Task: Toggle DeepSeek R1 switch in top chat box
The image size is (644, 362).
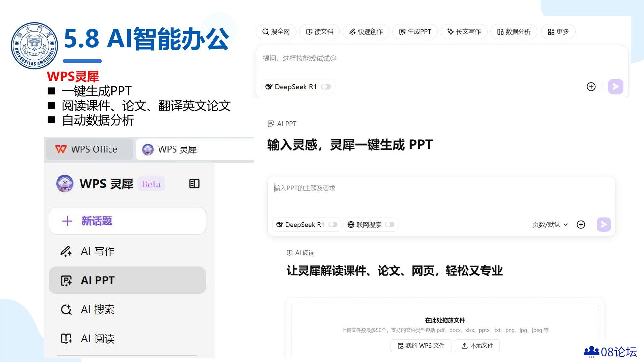Action: [326, 87]
